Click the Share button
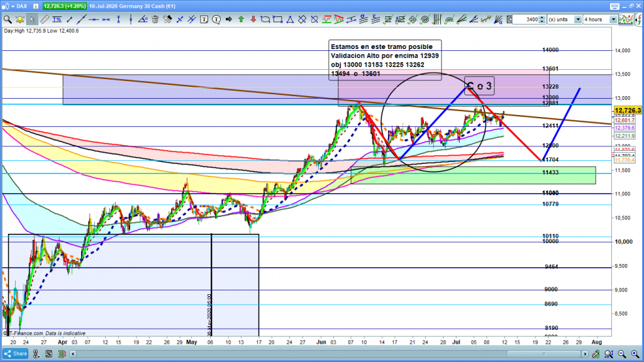 14,354
